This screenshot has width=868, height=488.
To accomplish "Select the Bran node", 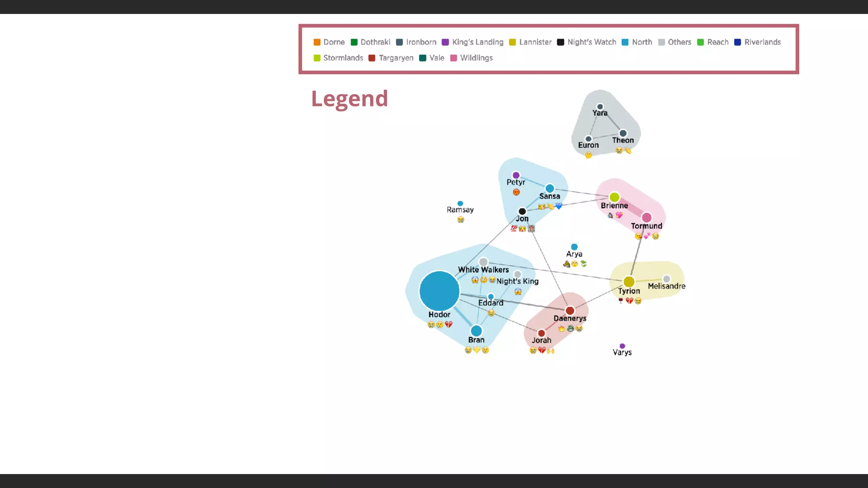I will (x=476, y=330).
